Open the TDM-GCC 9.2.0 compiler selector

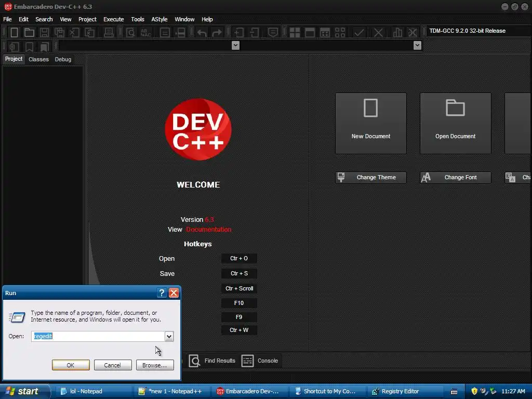[478, 31]
